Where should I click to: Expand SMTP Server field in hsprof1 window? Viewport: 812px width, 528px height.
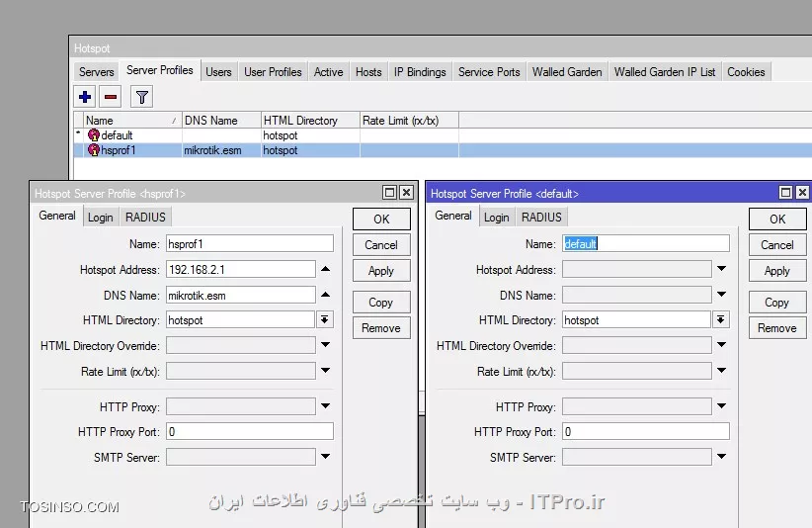[325, 457]
